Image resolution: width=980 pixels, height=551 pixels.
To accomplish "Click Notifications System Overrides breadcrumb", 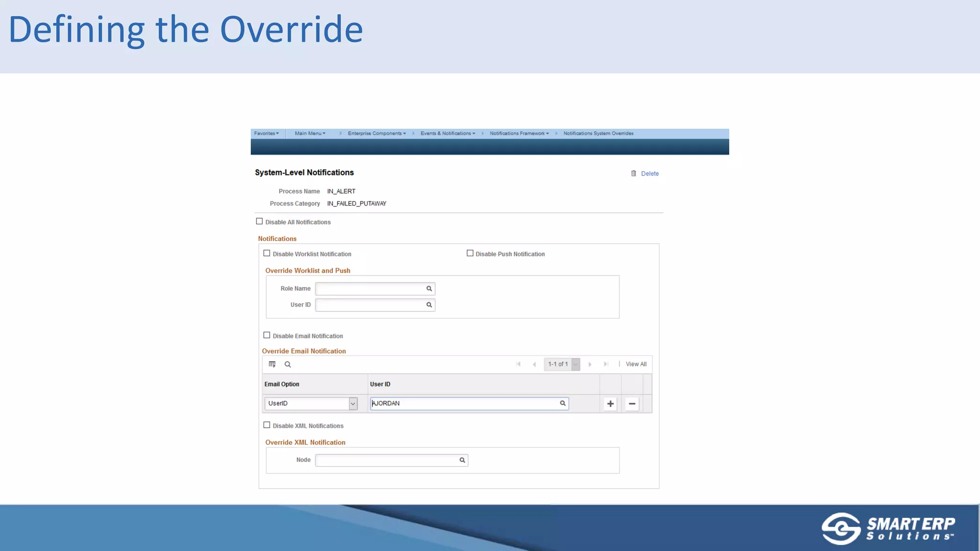I will click(x=599, y=133).
